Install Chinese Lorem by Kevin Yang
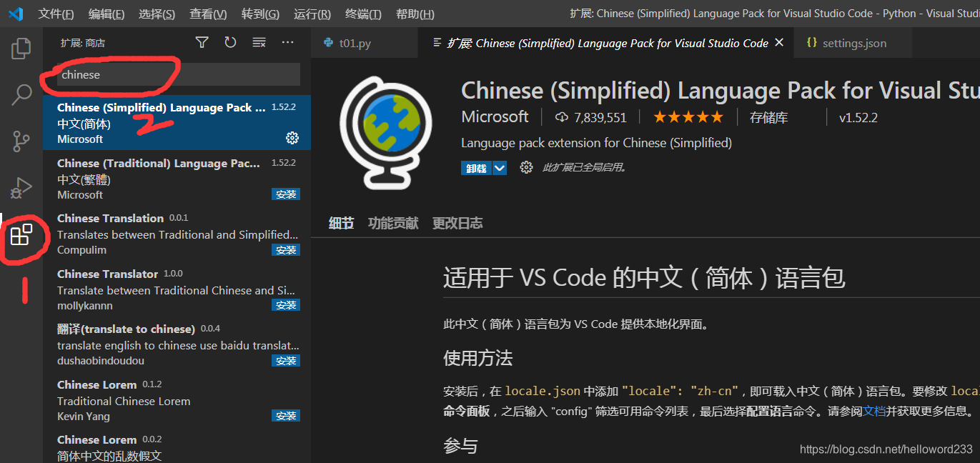Screen dimensions: 980x463 286,416
